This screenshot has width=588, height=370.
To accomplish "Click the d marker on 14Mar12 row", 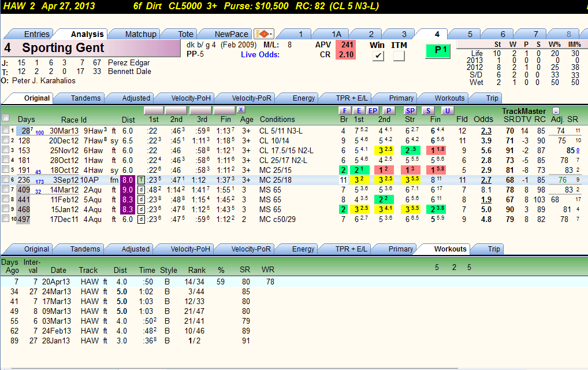I will tap(141, 190).
